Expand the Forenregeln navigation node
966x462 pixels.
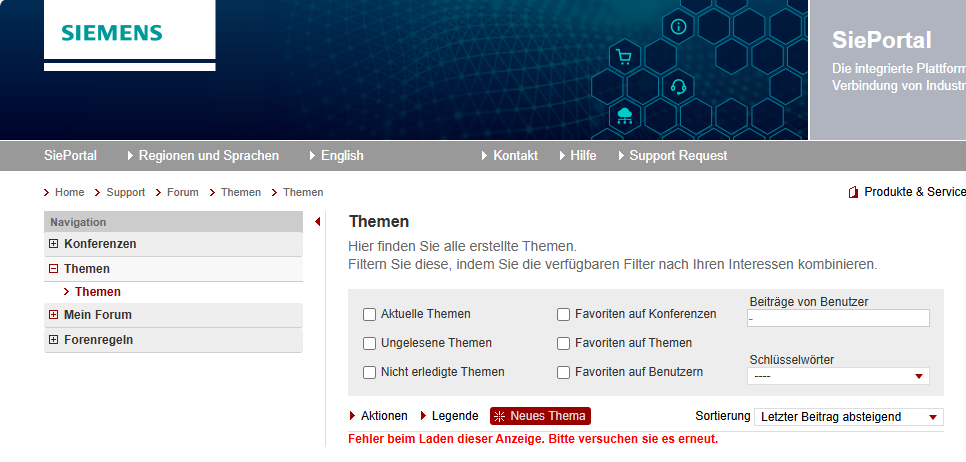54,339
